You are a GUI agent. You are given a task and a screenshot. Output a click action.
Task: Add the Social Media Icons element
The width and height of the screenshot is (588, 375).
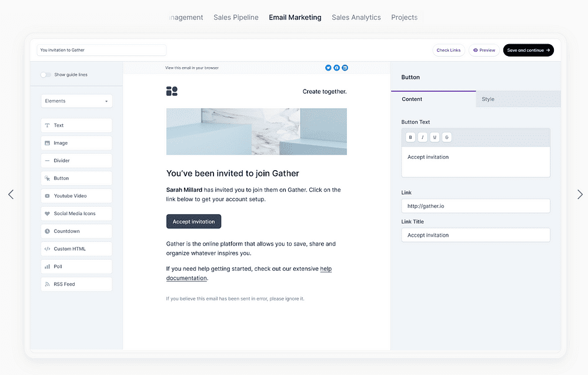point(76,214)
